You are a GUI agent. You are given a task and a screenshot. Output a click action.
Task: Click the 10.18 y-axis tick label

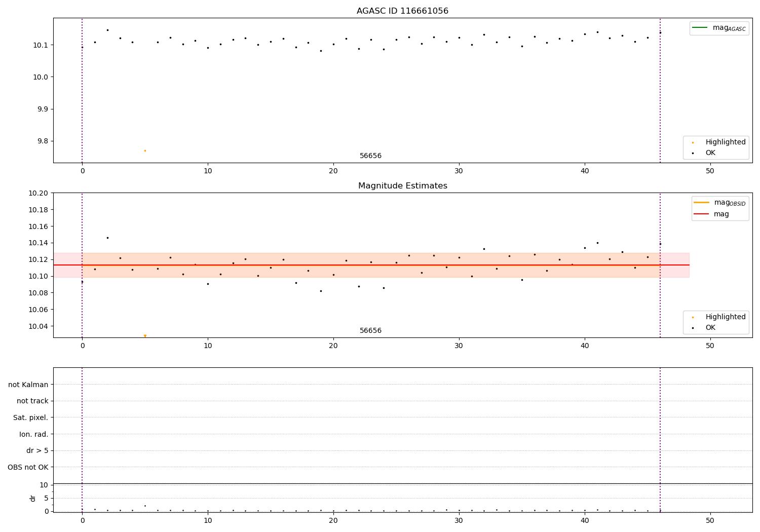(38, 210)
